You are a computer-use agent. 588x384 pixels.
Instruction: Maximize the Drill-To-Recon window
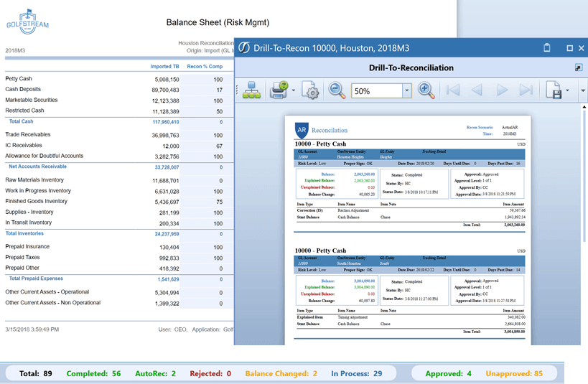point(569,48)
